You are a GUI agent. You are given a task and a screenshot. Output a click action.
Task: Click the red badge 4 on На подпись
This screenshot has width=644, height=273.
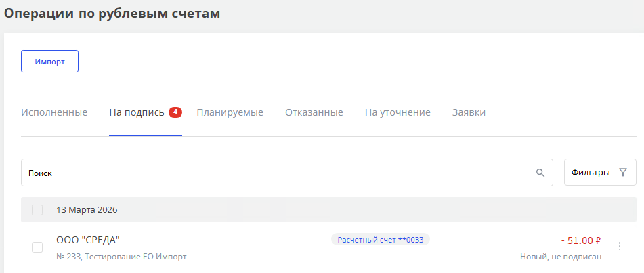tap(175, 112)
